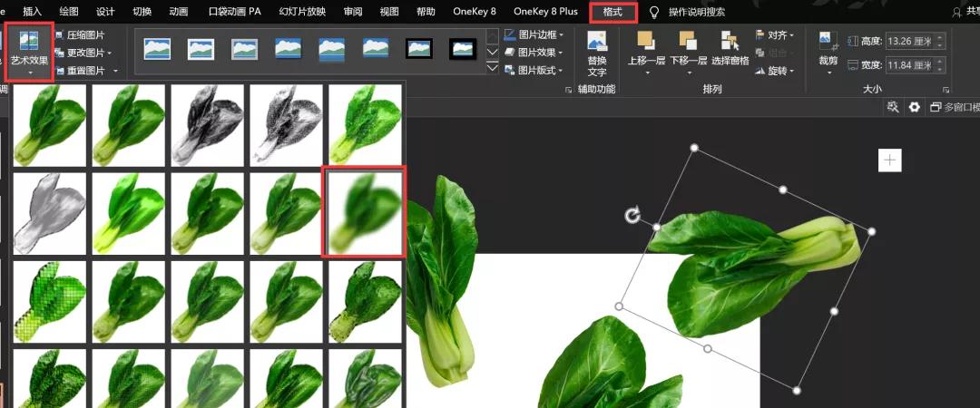Open picture styles dialog launcher

click(568, 90)
